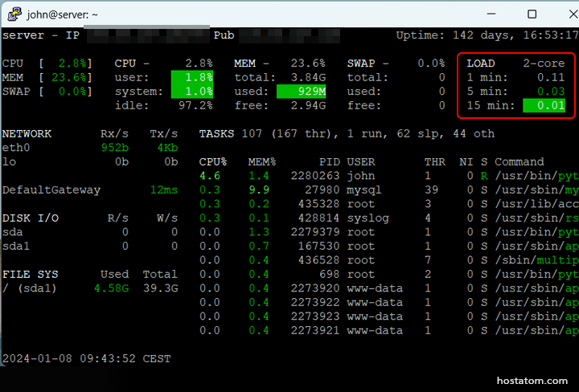Click the eth0 network interface label
Viewport: 579px width, 392px height.
[15, 148]
